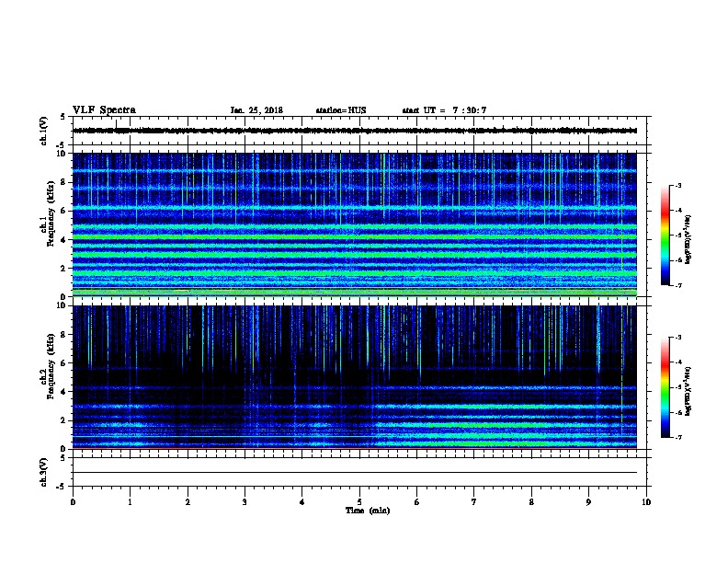Click the ch.1 "Frequency (kHz)" axis label
Screen dimensions: 728x563
tap(51, 213)
